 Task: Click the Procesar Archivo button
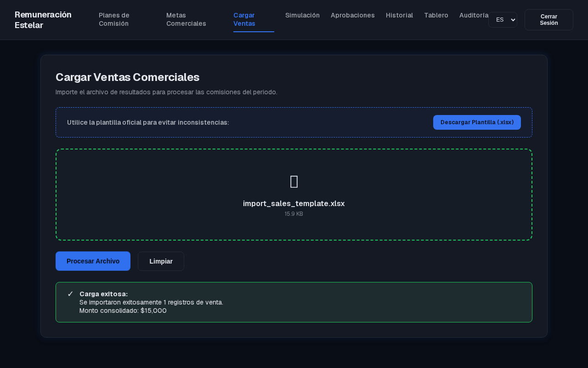point(93,261)
